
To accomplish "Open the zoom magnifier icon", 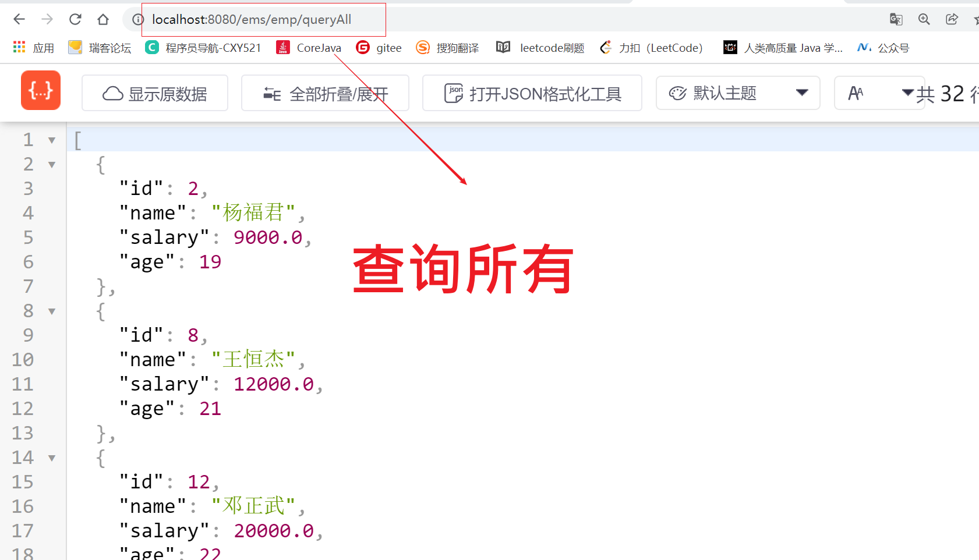I will point(924,19).
